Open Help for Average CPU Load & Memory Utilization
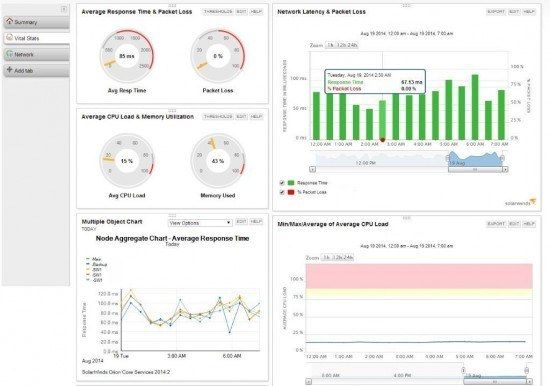The width and height of the screenshot is (550, 386). click(x=256, y=117)
